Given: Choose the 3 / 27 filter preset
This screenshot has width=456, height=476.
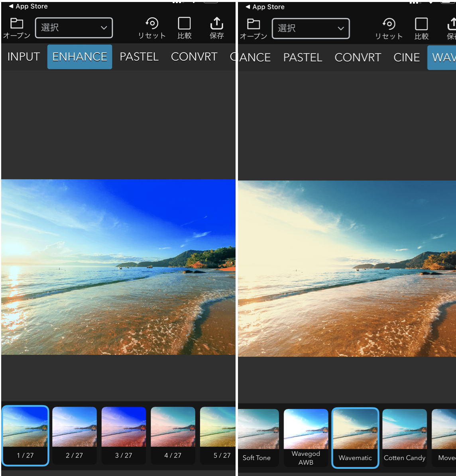Looking at the screenshot, I should pyautogui.click(x=124, y=435).
